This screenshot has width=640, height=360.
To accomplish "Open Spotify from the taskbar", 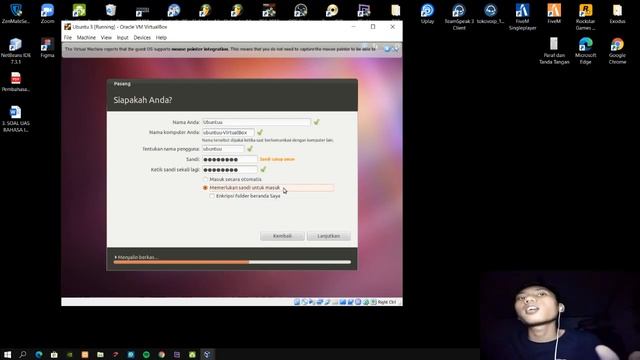I will (146, 354).
